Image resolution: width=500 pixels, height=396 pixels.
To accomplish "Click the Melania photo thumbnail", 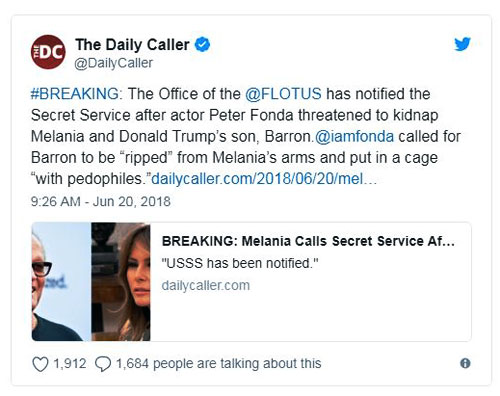I will point(121,282).
